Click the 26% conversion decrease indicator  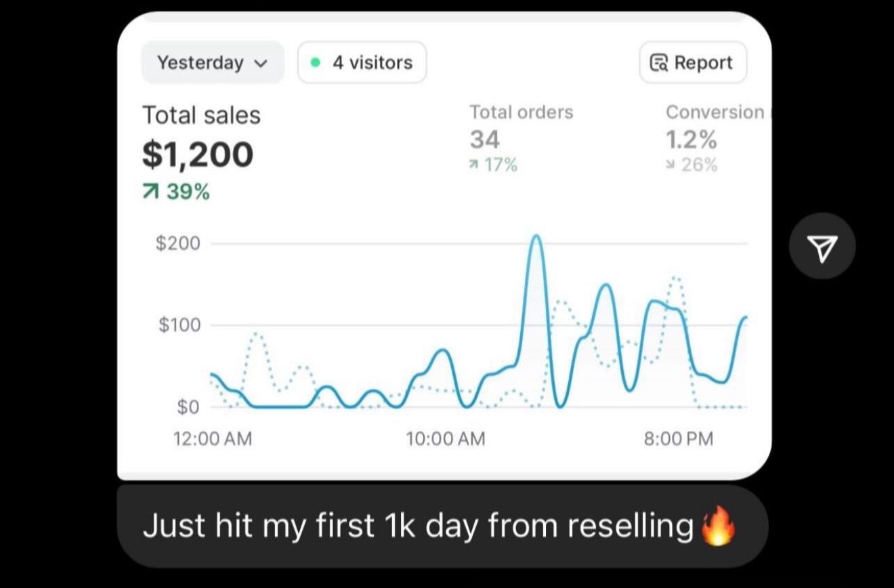[691, 165]
